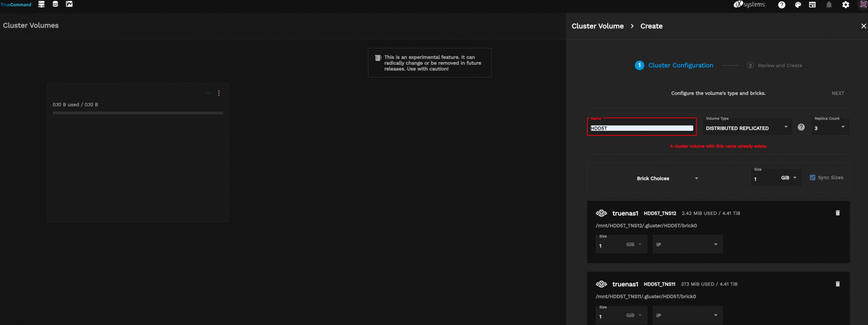Click the HDD5T_TNS12 truenas logo icon
Image resolution: width=868 pixels, height=325 pixels.
(x=601, y=213)
